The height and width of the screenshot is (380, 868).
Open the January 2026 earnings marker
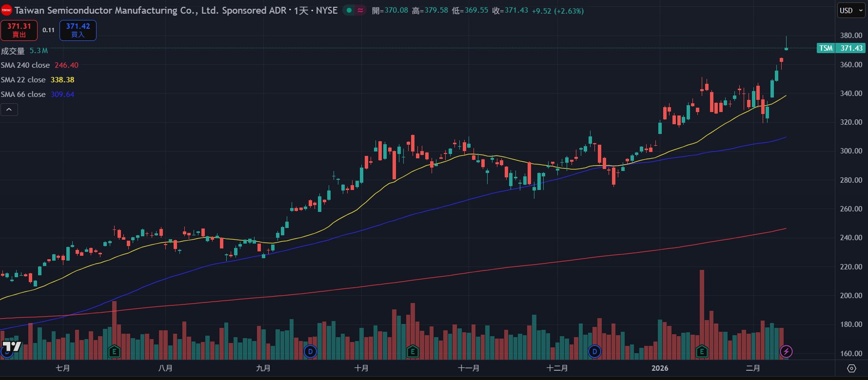pos(702,351)
